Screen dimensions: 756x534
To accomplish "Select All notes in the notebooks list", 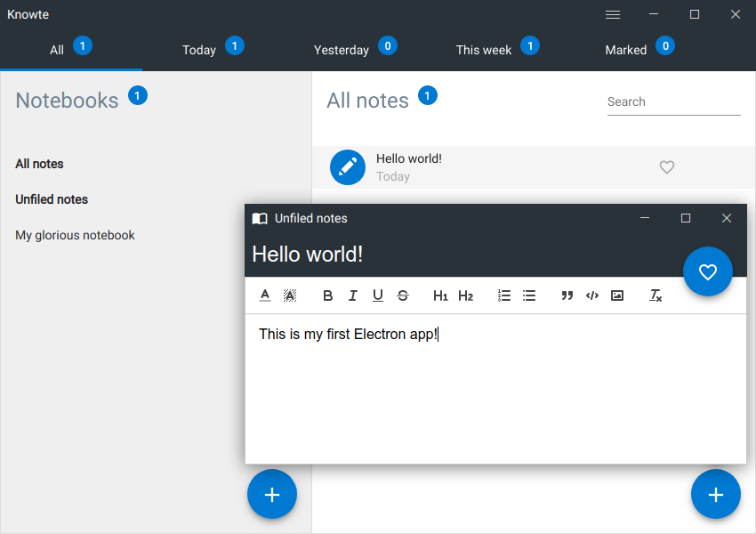I will coord(39,164).
